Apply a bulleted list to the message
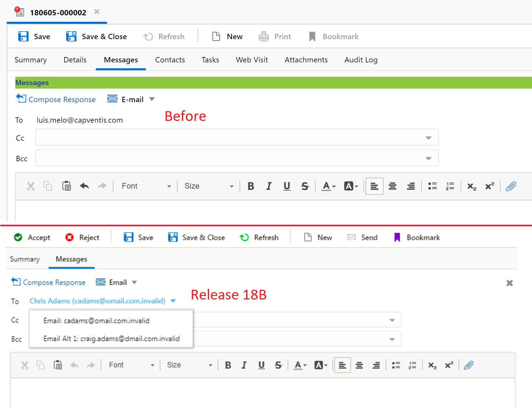Screen dimensions: 532x408 click(x=432, y=186)
